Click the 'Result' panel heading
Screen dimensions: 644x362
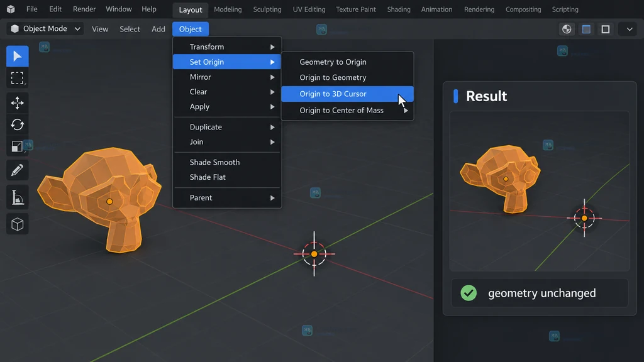pos(486,96)
